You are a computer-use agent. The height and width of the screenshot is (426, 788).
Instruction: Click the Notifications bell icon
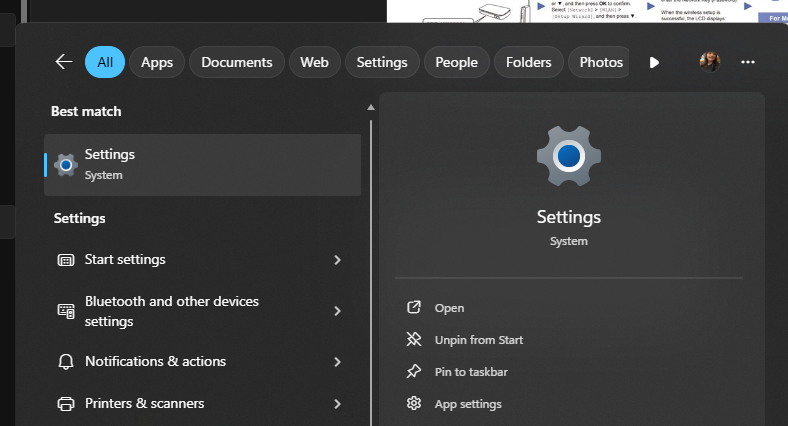tap(66, 362)
